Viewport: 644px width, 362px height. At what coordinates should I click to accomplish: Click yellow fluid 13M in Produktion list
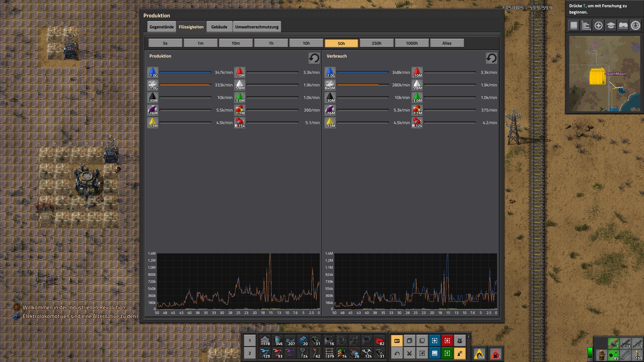(x=153, y=123)
